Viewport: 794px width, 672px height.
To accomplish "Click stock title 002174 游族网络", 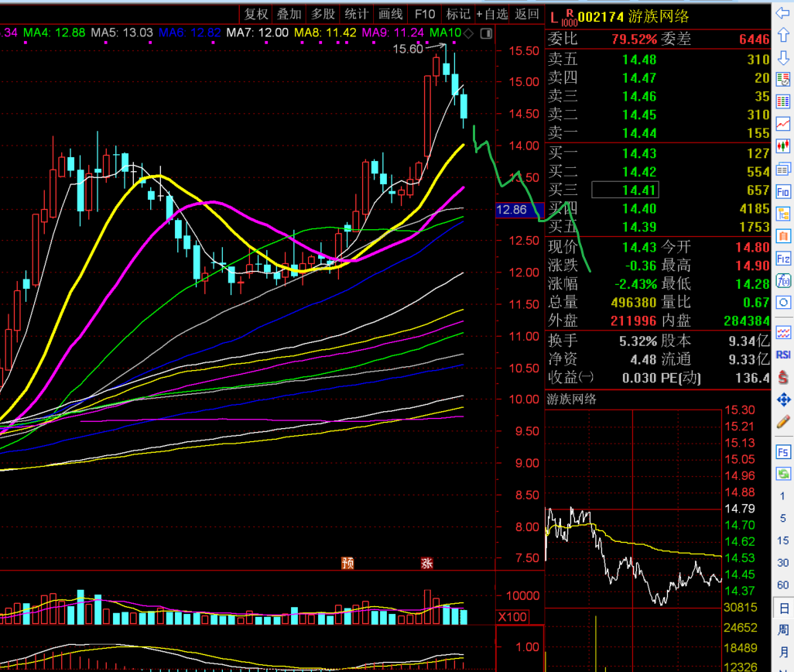I will tap(633, 17).
